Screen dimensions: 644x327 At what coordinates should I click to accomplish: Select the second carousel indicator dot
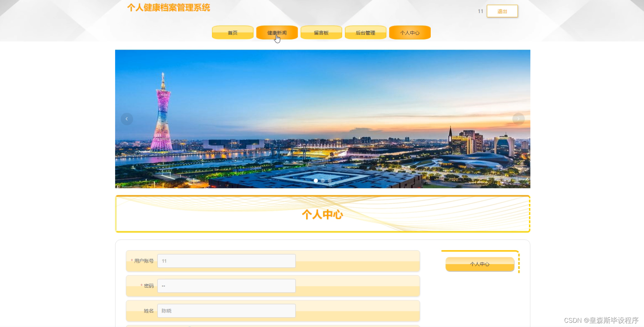pos(323,180)
